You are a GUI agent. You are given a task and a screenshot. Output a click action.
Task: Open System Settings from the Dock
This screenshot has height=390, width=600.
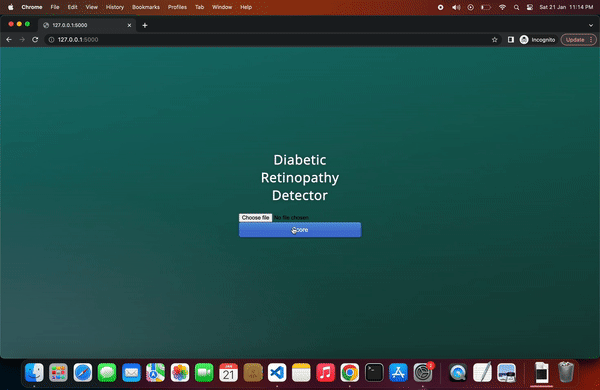(x=423, y=372)
